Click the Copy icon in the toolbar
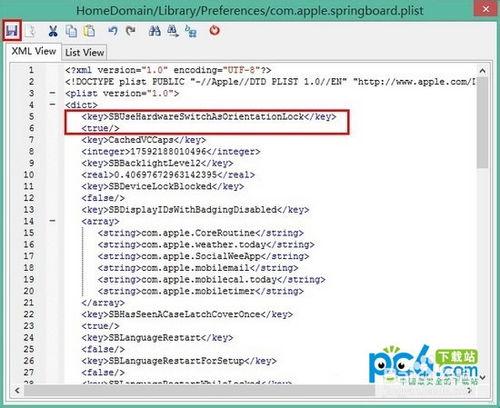This screenshot has height=408, width=500. click(x=71, y=31)
